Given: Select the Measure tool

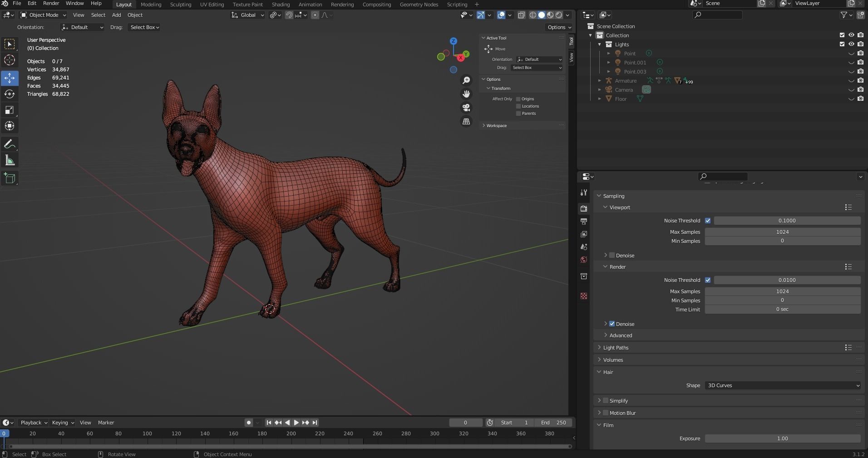Looking at the screenshot, I should pos(10,160).
